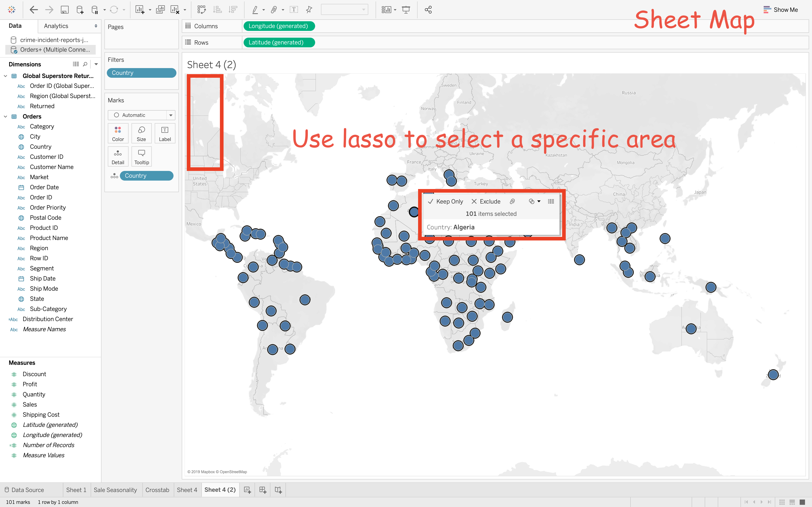Click Country pill on Filters shelf
The width and height of the screenshot is (812, 507).
click(141, 73)
